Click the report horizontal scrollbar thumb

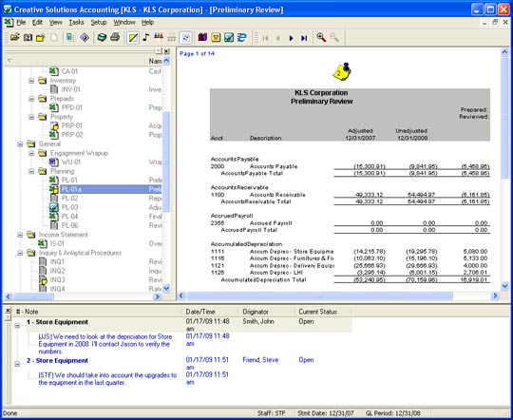[x=319, y=296]
